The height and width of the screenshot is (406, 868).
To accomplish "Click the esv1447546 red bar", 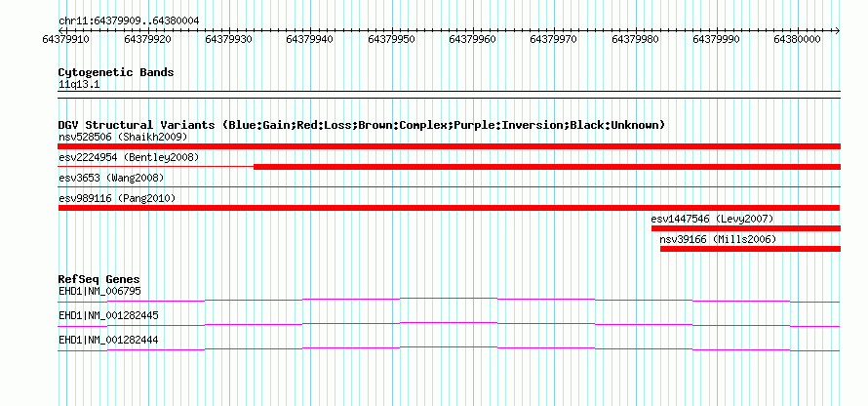I will click(x=746, y=228).
